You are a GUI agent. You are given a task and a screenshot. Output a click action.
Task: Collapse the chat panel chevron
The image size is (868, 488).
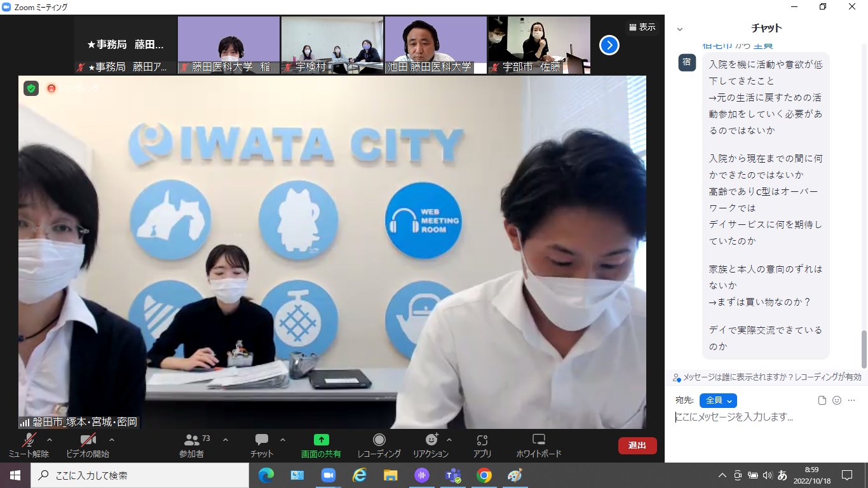pyautogui.click(x=680, y=29)
